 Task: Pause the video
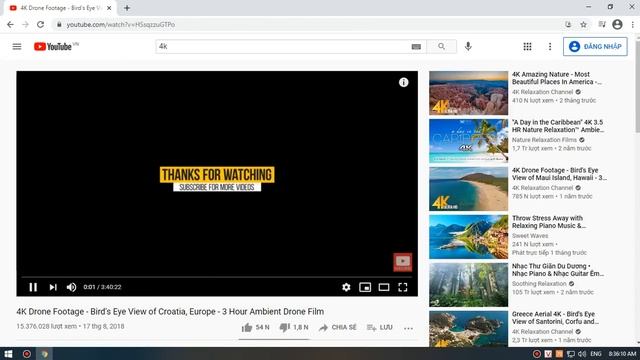pyautogui.click(x=33, y=287)
